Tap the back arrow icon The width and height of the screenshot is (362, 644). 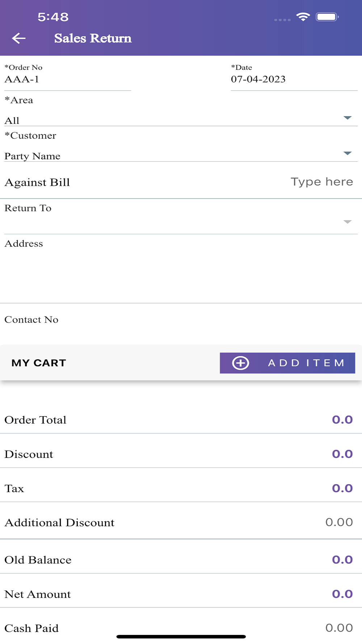click(x=19, y=38)
